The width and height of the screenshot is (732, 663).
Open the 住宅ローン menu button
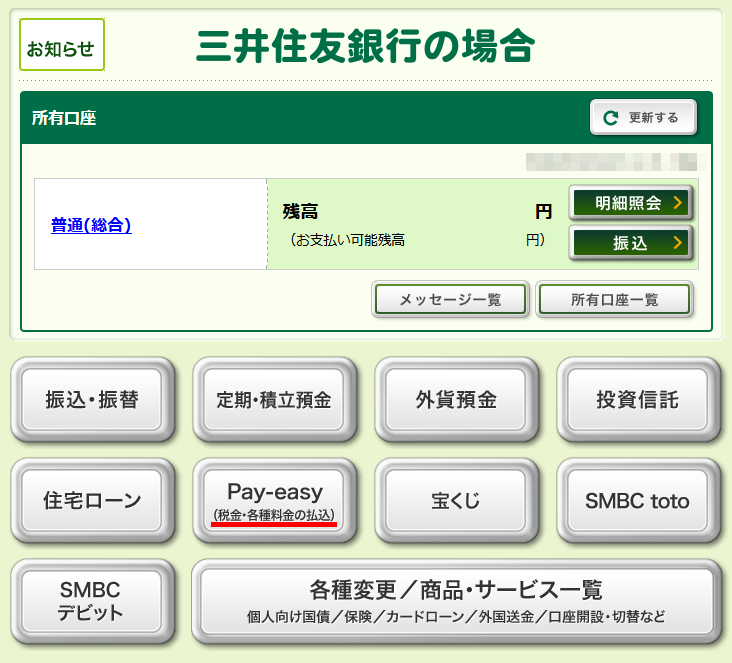tap(92, 501)
